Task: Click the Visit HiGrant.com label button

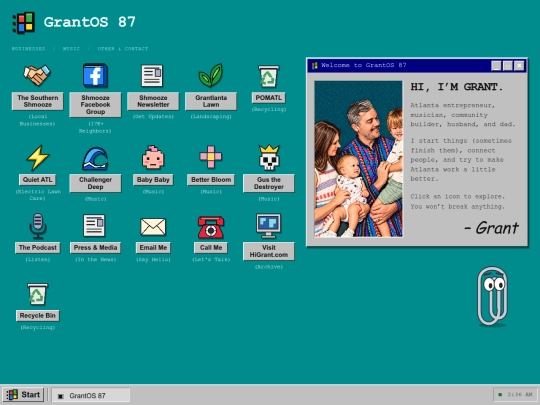Action: 269,251
